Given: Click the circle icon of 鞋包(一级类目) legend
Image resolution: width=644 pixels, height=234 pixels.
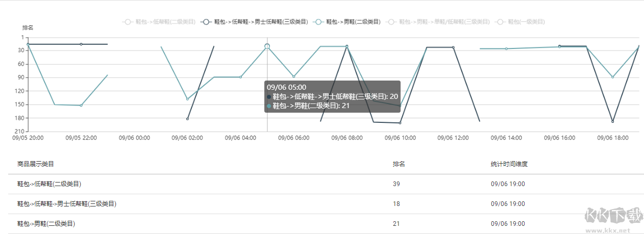Looking at the screenshot, I should point(500,22).
